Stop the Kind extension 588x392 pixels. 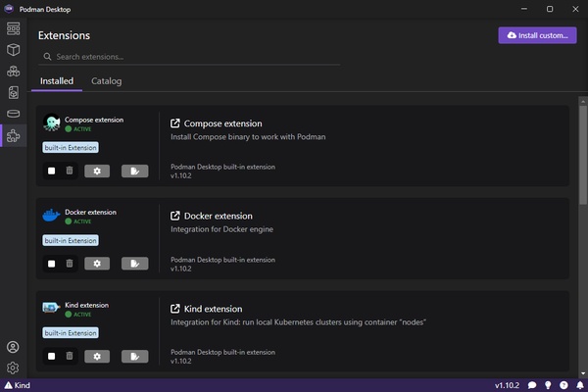pos(51,357)
